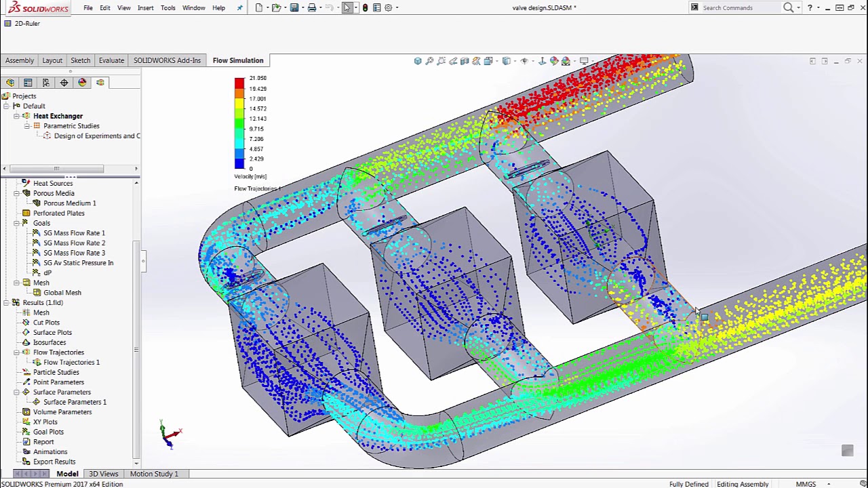Click the Save icon in the toolbar
This screenshot has width=868, height=488.
pos(294,7)
